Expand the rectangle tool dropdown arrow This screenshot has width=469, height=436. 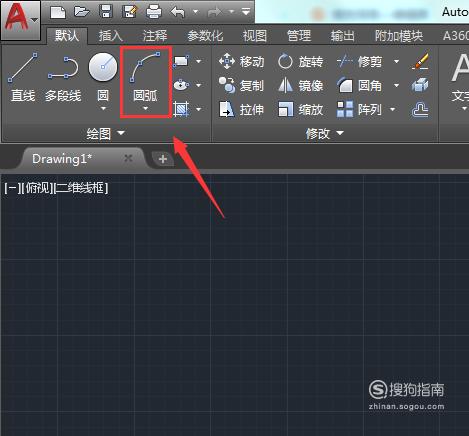[x=199, y=61]
